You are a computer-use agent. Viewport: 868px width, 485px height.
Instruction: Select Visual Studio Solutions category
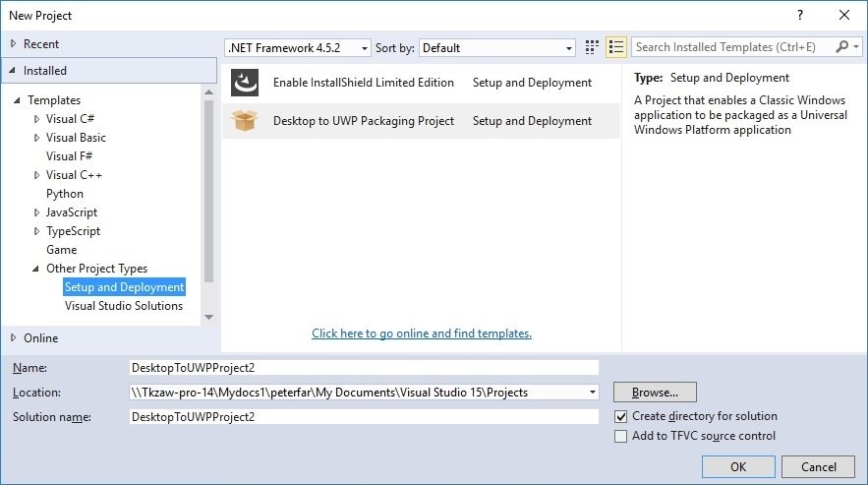[124, 306]
